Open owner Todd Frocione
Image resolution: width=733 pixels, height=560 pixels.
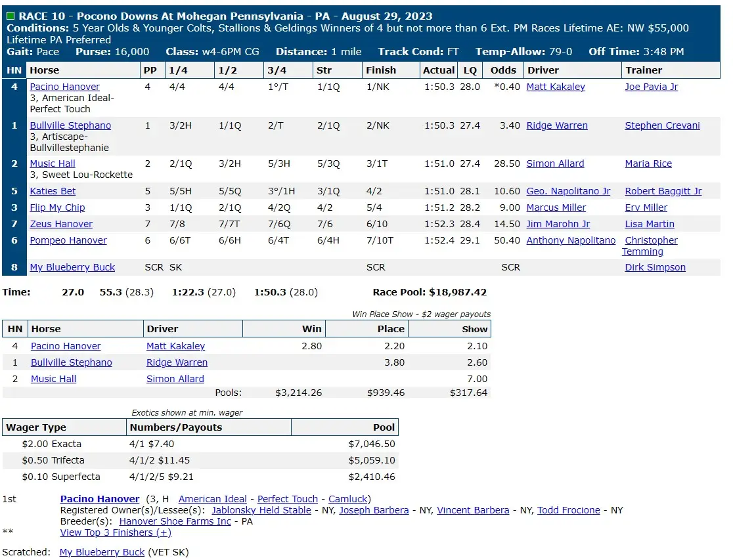pos(568,510)
